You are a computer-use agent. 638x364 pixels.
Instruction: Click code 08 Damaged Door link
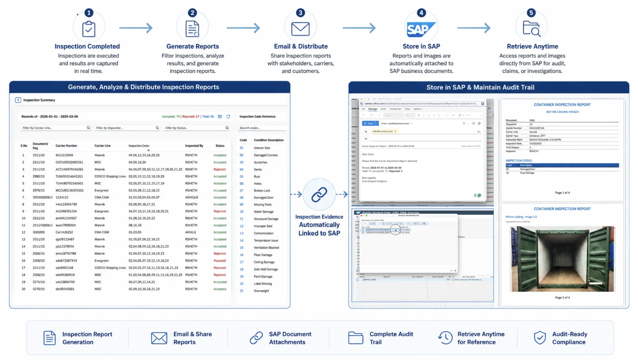pos(241,197)
